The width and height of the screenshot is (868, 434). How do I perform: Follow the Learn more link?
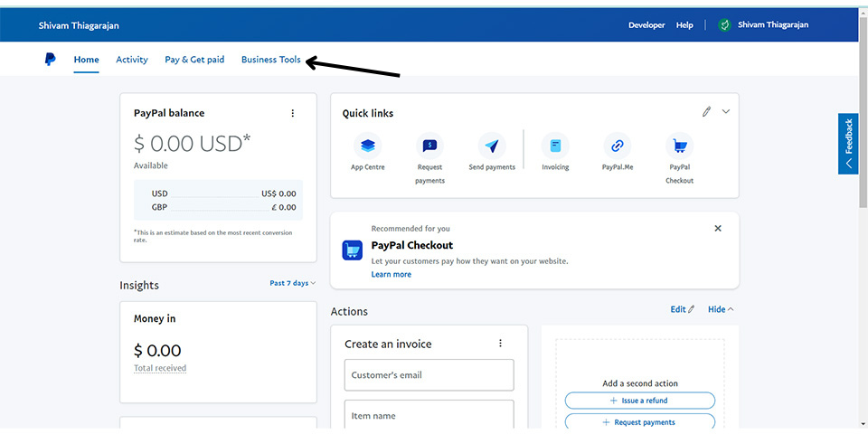tap(391, 275)
